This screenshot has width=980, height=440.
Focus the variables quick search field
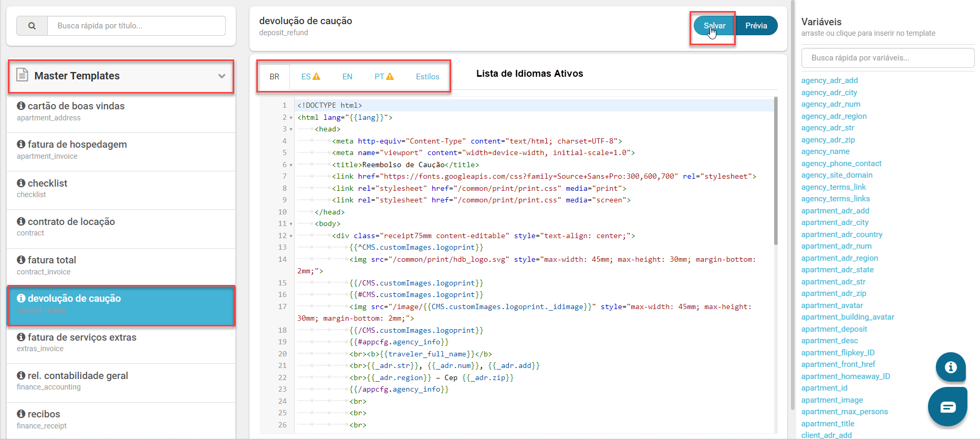pyautogui.click(x=888, y=58)
